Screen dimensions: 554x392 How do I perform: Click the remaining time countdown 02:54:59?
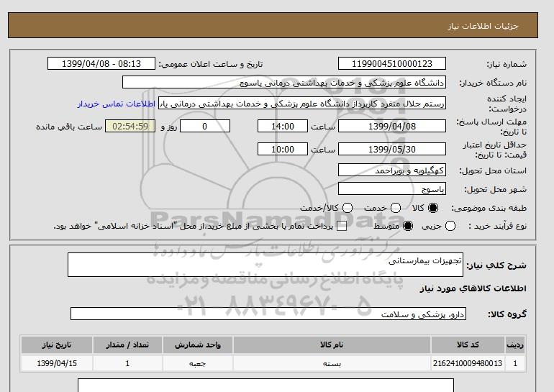click(x=130, y=126)
